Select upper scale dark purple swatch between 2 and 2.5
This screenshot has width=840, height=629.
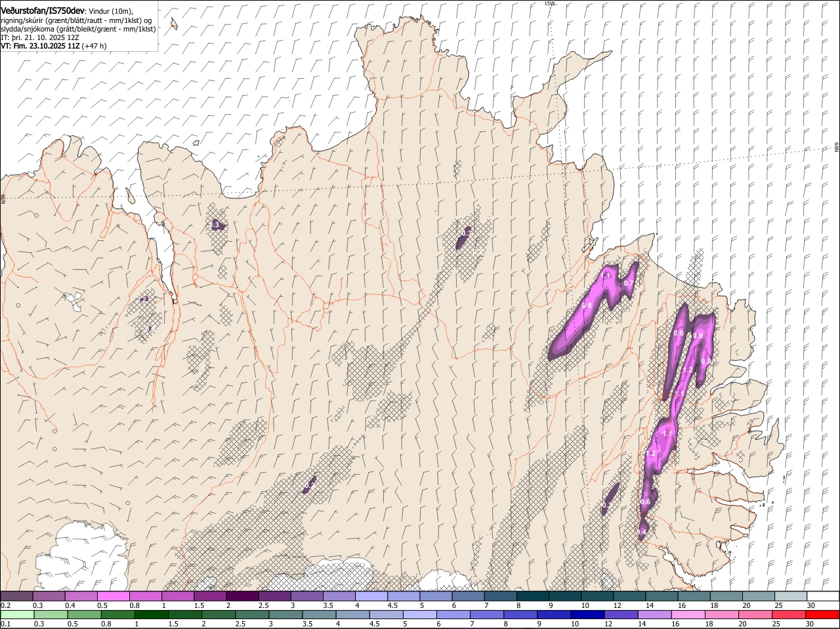[x=242, y=596]
